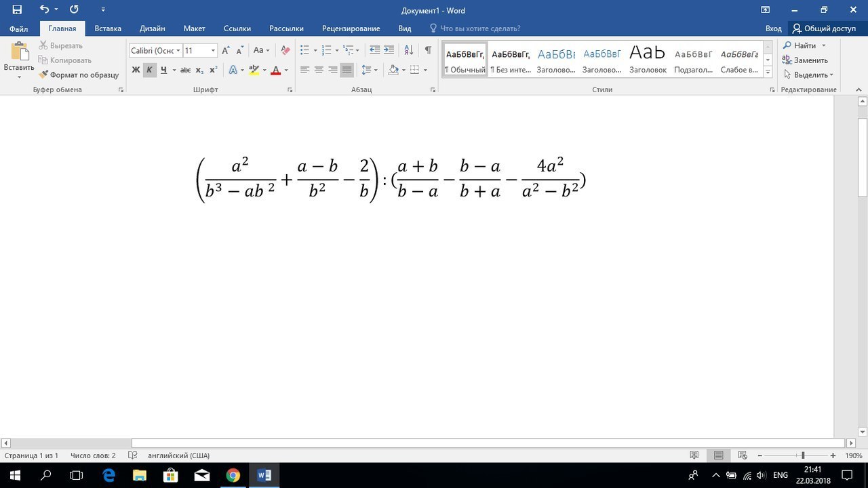Zoom in with the plus button
Image resolution: width=868 pixels, height=488 pixels.
pos(833,455)
